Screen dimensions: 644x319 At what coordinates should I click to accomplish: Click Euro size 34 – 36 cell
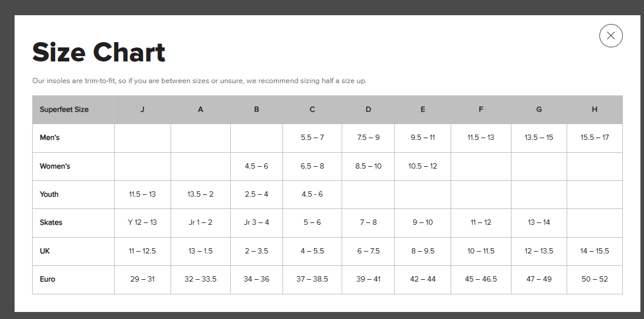point(256,279)
